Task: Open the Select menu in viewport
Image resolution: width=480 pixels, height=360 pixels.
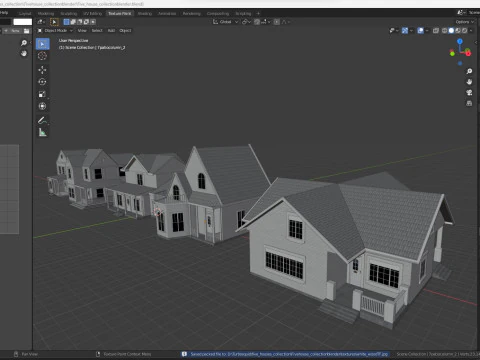Action: pos(97,31)
